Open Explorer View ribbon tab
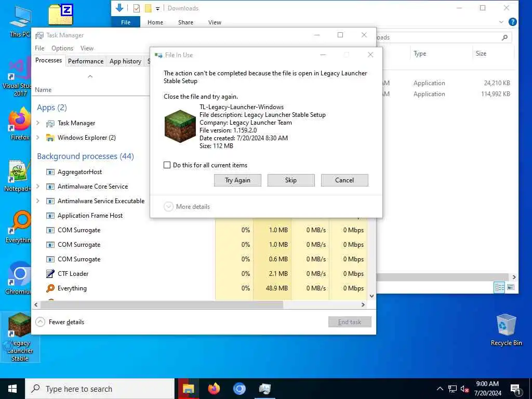The image size is (532, 399). [x=215, y=22]
